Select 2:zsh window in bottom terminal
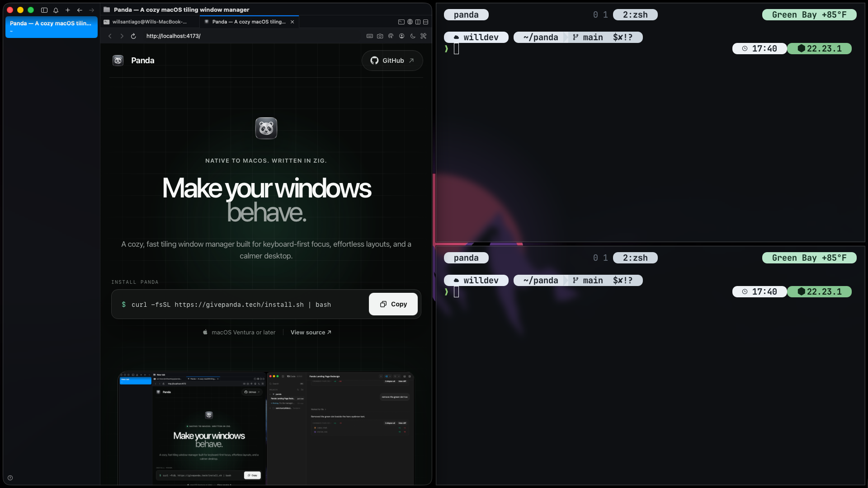The width and height of the screenshot is (868, 488). [635, 258]
